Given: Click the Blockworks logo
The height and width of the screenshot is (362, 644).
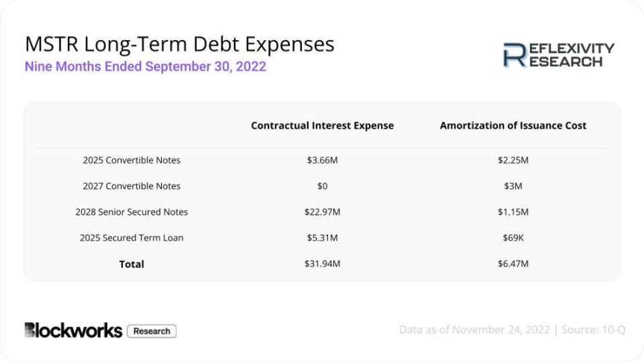Looking at the screenshot, I should pos(73,331).
